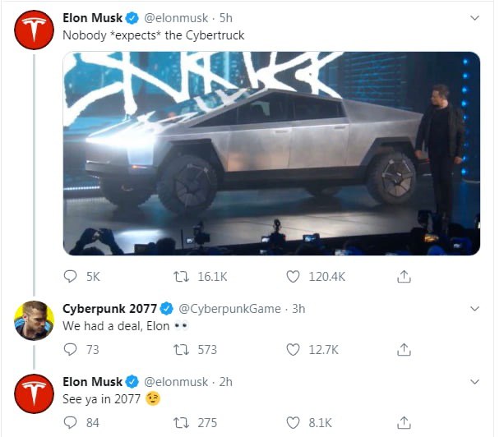Viewport: 504px width, 437px height.
Task: Share the Cybertruck tweet
Action: (x=404, y=277)
